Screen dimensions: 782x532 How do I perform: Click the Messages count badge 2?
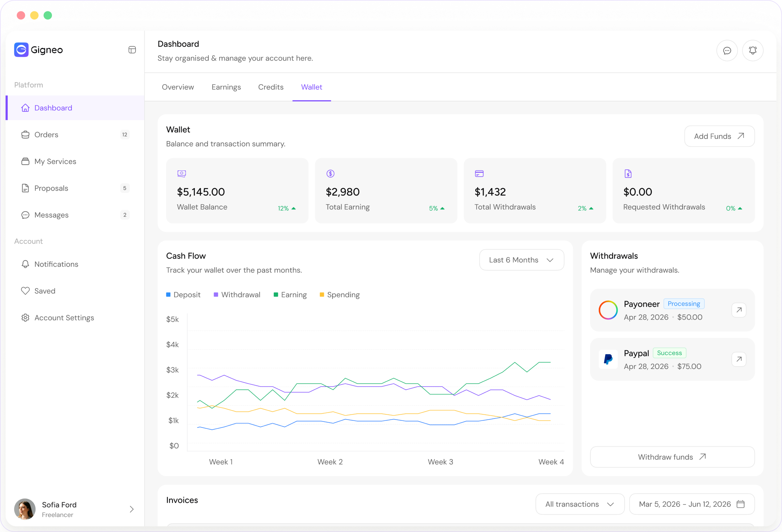[x=125, y=215]
